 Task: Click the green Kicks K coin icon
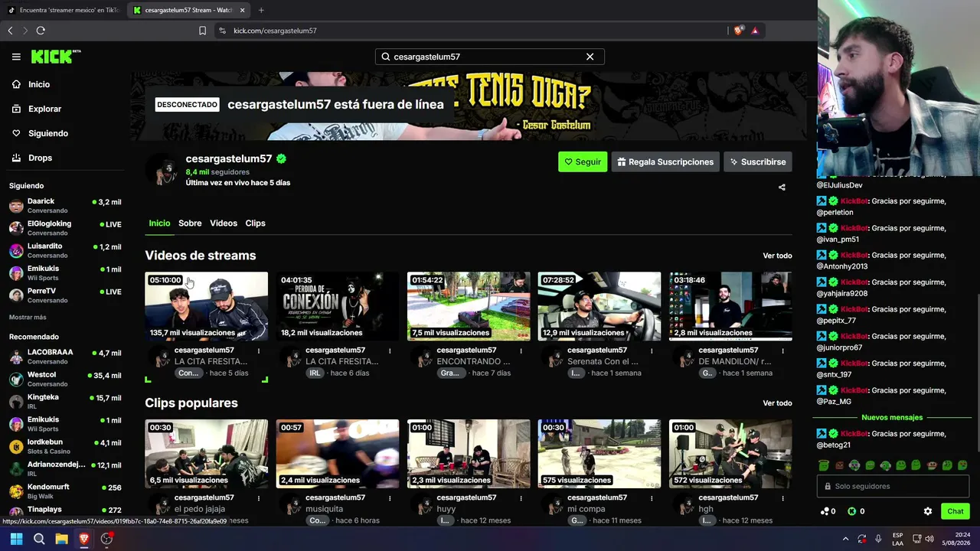[x=852, y=511]
